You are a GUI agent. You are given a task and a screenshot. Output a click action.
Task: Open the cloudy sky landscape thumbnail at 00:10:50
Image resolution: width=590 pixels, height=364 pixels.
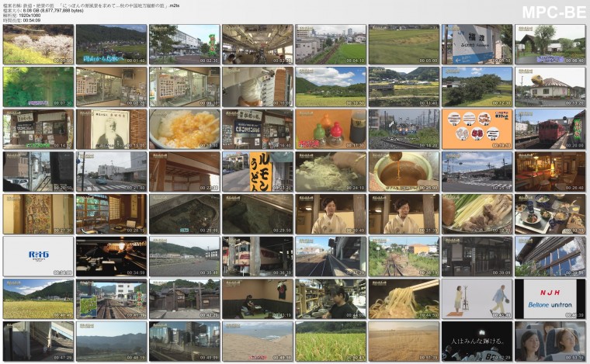tap(331, 87)
